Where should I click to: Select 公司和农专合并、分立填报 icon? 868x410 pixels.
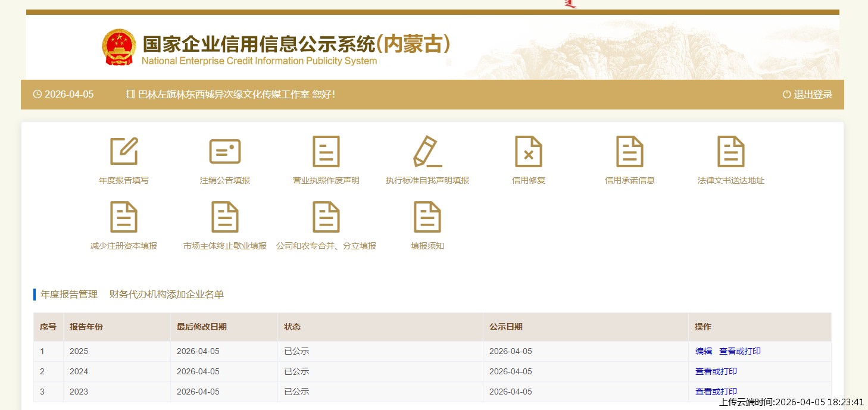(326, 217)
